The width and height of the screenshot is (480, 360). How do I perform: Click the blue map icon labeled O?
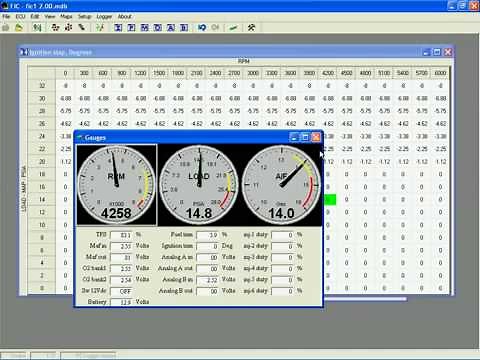pyautogui.click(x=157, y=28)
